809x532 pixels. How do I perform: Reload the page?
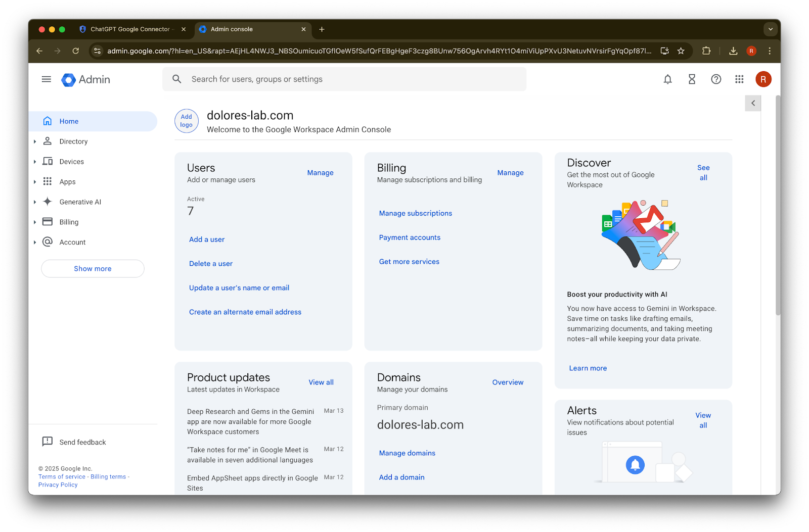point(76,51)
